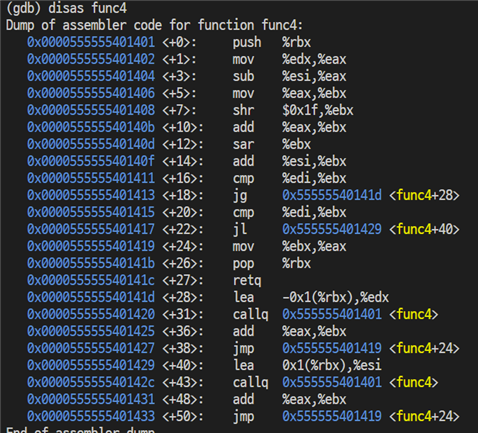Click the 'retq' instruction
Image resolution: width=478 pixels, height=433 pixels.
click(247, 281)
